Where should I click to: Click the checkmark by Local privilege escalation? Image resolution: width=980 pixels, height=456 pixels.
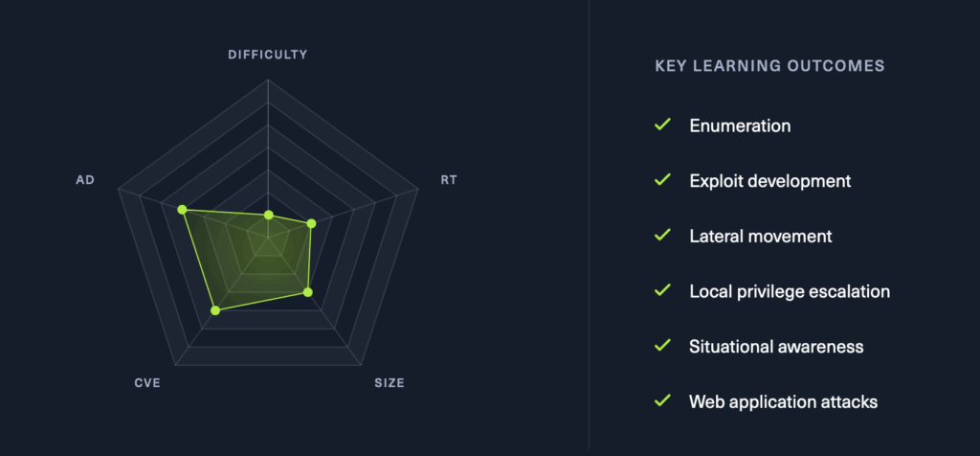pos(662,290)
